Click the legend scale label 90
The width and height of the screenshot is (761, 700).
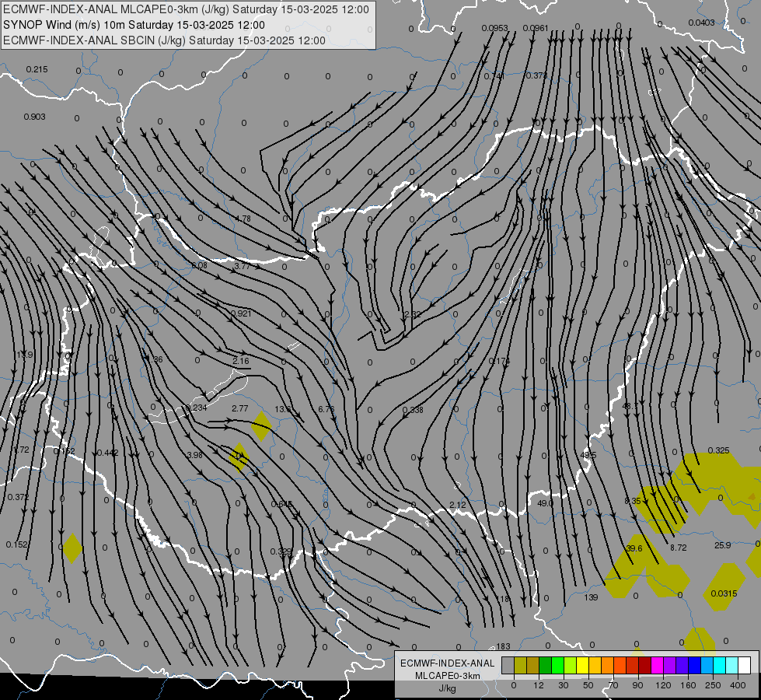point(637,685)
